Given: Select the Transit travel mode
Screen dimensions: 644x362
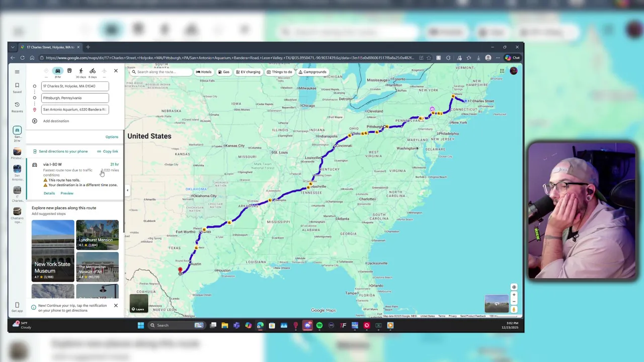Looking at the screenshot, I should tap(69, 71).
